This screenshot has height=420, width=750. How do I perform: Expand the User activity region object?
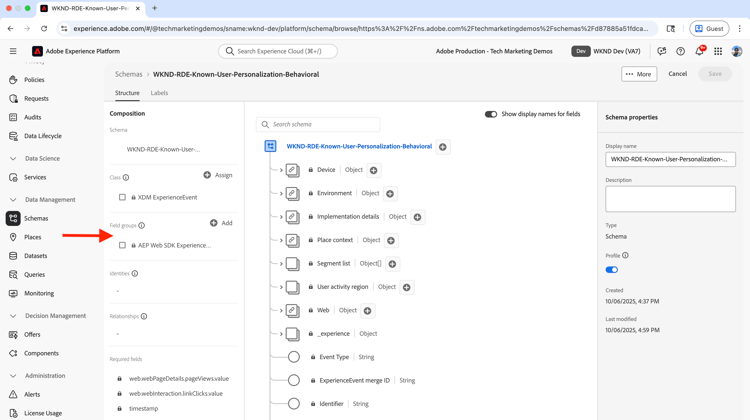point(281,287)
